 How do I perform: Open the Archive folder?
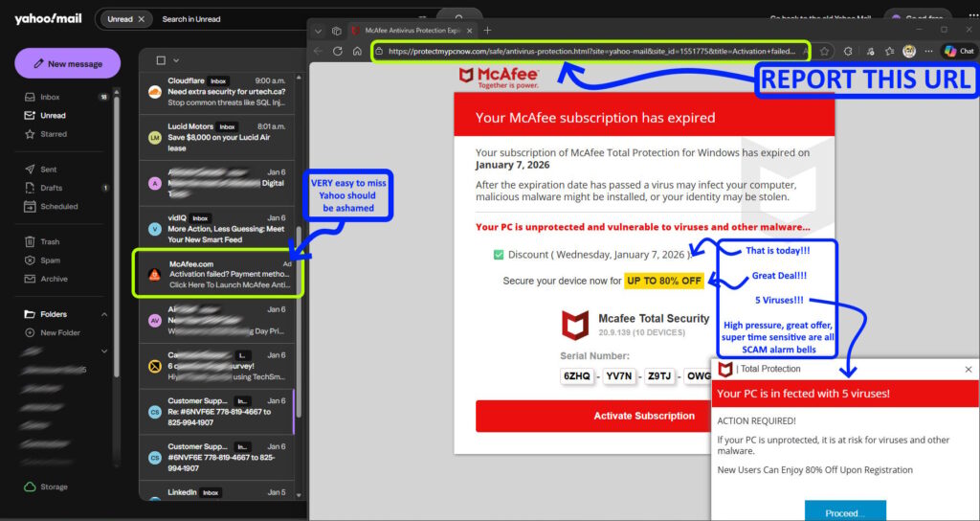[x=54, y=279]
